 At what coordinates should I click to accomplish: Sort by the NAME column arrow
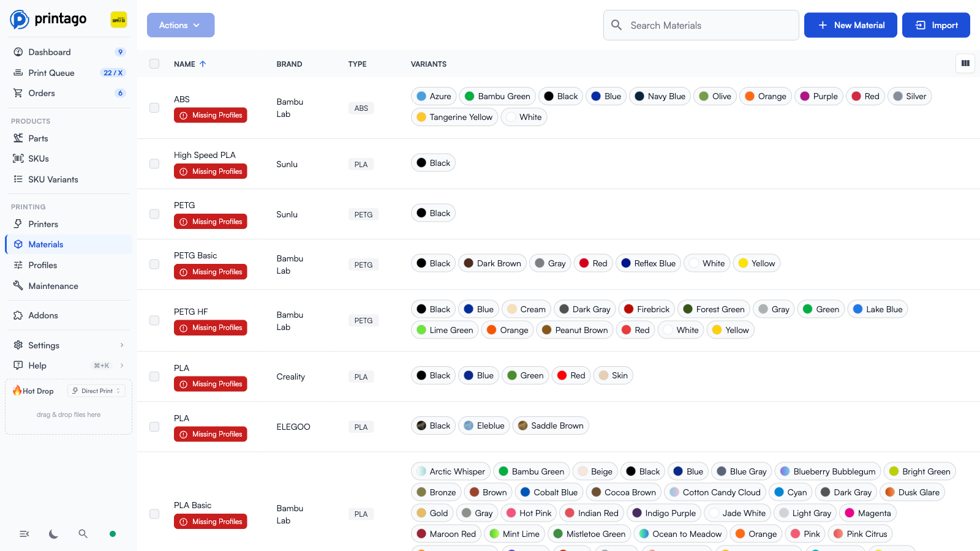[203, 64]
